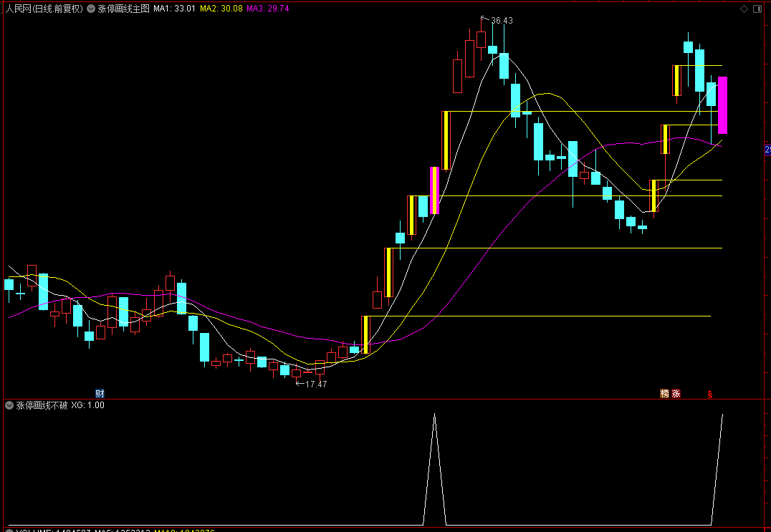Click the red S signal marker

tap(710, 394)
